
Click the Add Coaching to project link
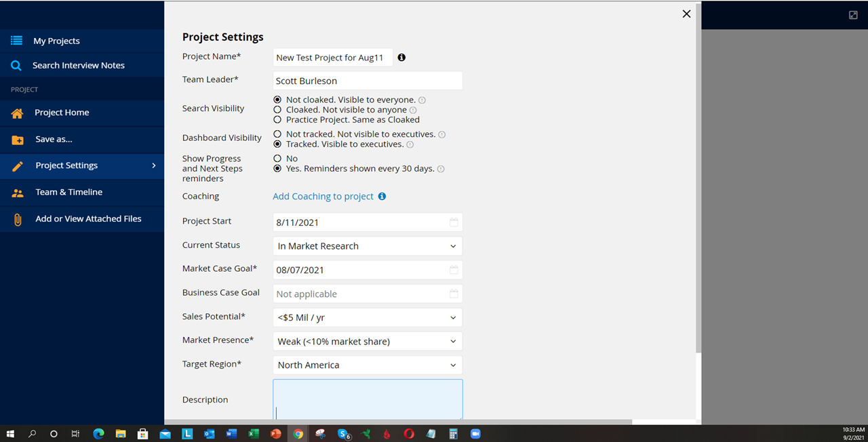coord(323,197)
